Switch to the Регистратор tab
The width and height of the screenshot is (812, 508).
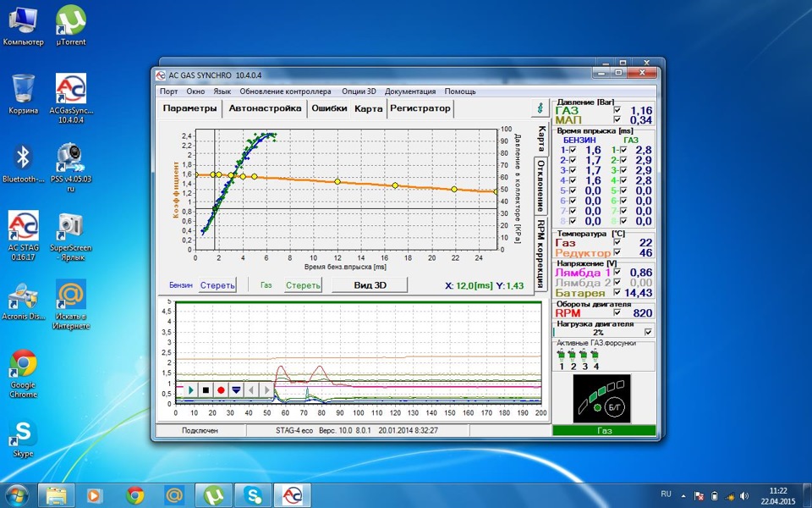420,109
